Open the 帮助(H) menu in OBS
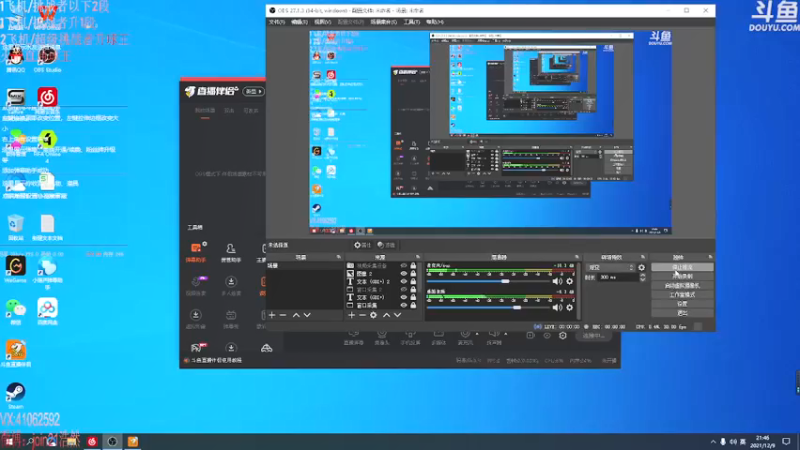This screenshot has height=450, width=800. click(435, 22)
